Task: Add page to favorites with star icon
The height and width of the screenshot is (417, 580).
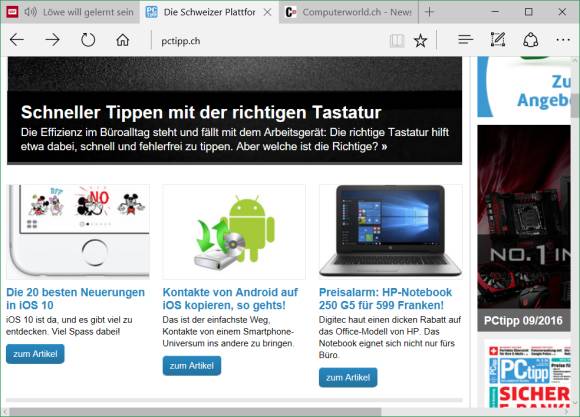Action: [421, 40]
